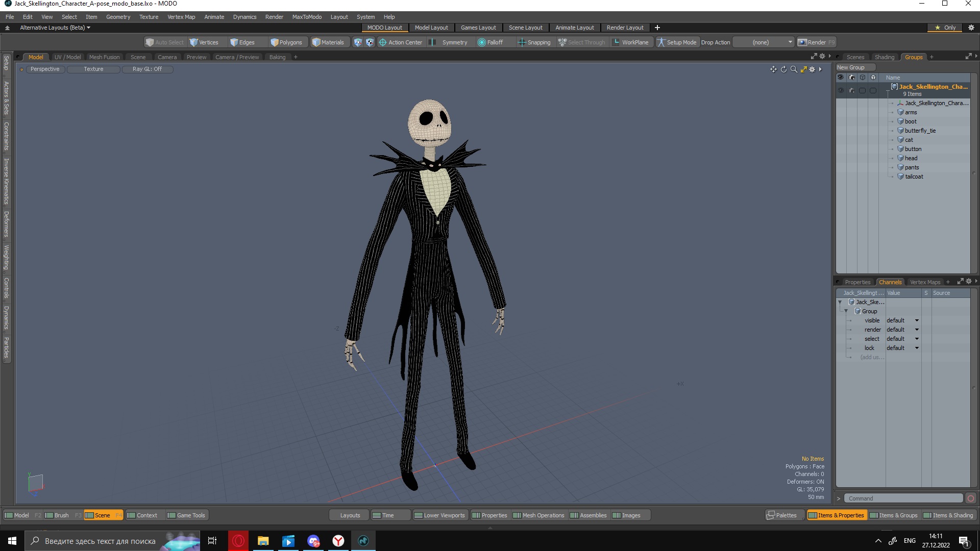Click the viewport maximize arrows icon
Viewport: 980px width, 551px height.
pyautogui.click(x=803, y=69)
